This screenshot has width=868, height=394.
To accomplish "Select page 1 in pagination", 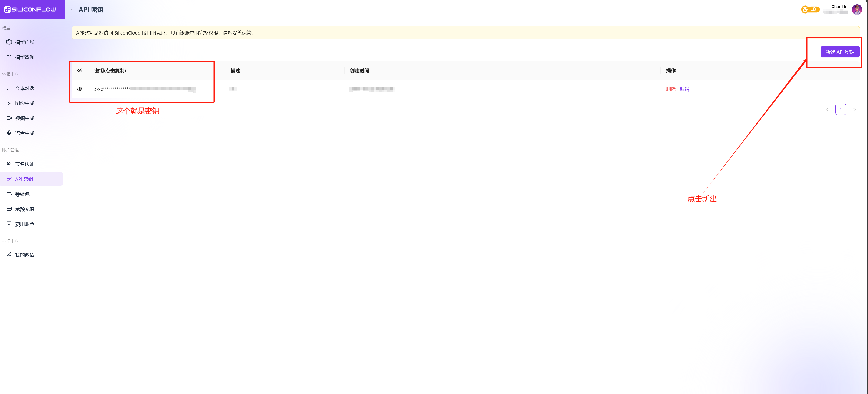I will click(x=840, y=109).
